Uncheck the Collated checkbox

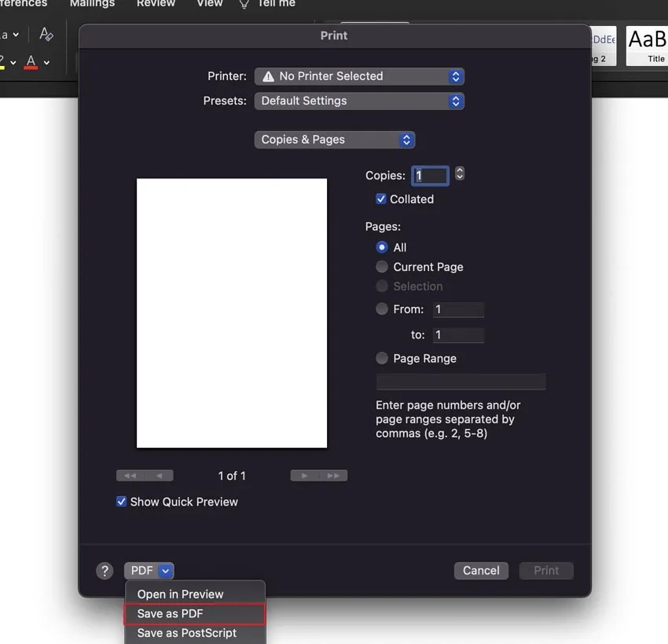tap(381, 199)
